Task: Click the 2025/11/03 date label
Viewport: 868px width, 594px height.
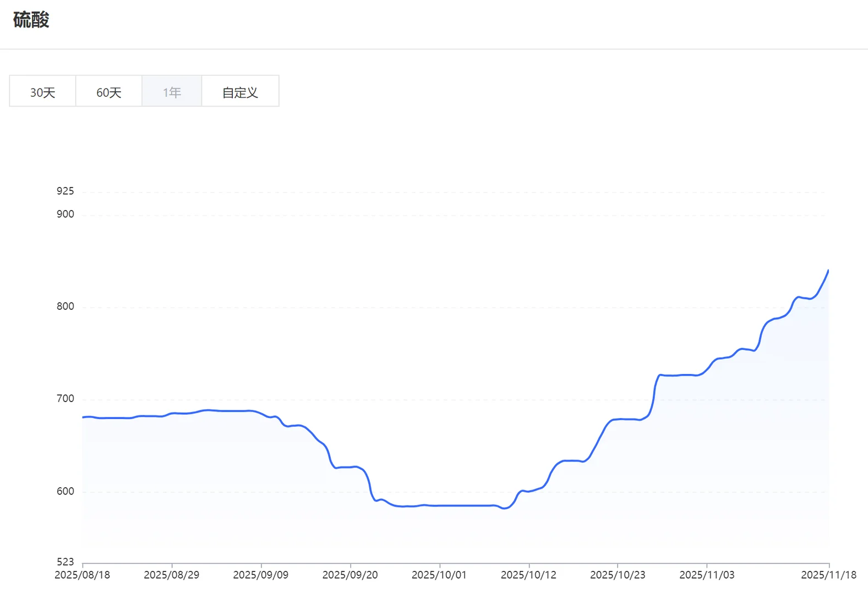Action: 707,575
